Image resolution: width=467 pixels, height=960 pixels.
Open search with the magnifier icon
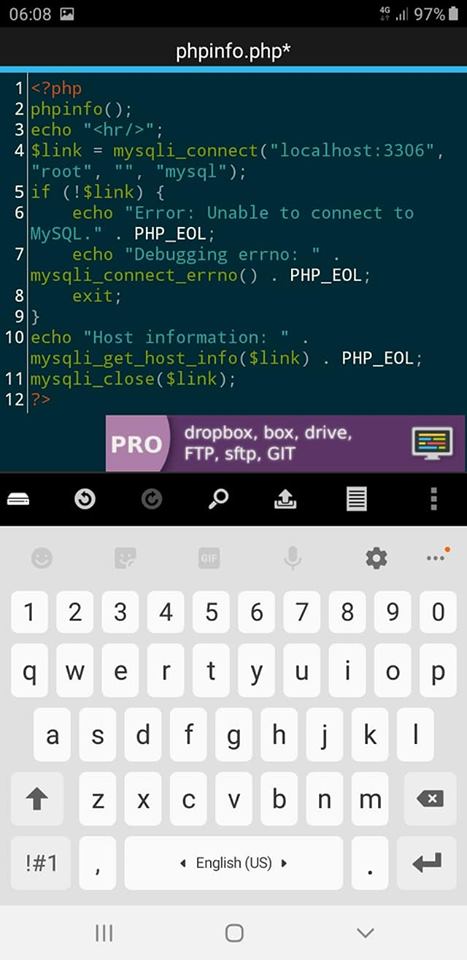(x=218, y=499)
